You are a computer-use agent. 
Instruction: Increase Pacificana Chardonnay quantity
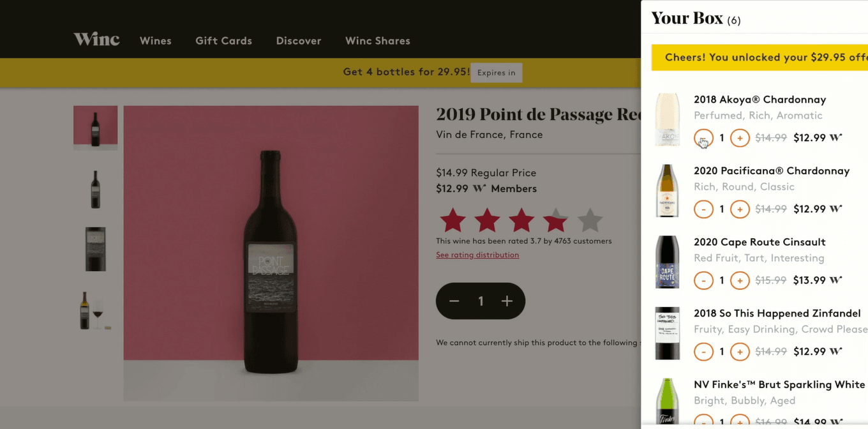[x=740, y=209]
